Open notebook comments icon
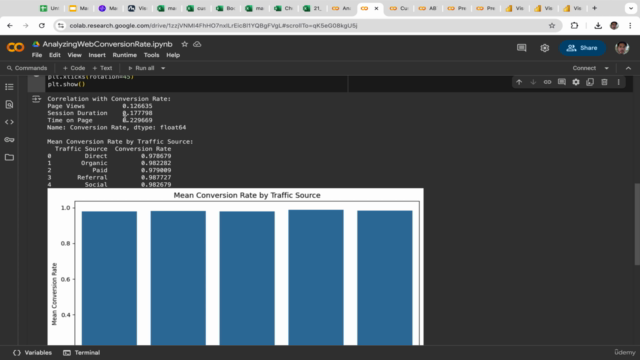The height and width of the screenshot is (360, 640). click(x=522, y=48)
